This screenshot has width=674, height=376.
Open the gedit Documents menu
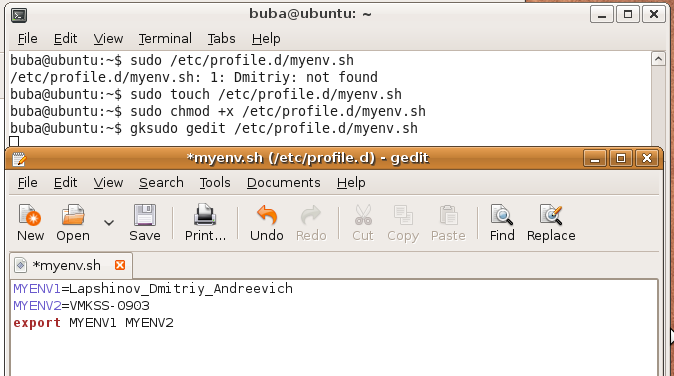pos(283,183)
